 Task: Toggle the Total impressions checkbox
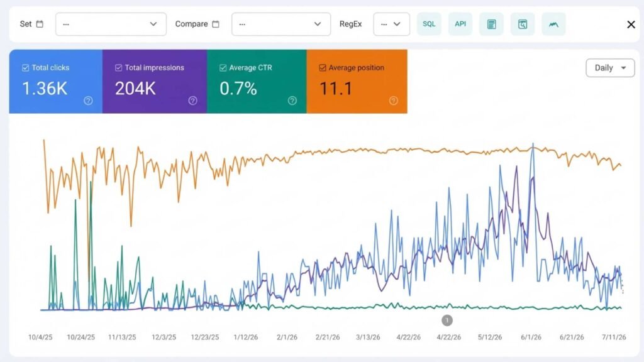point(119,68)
